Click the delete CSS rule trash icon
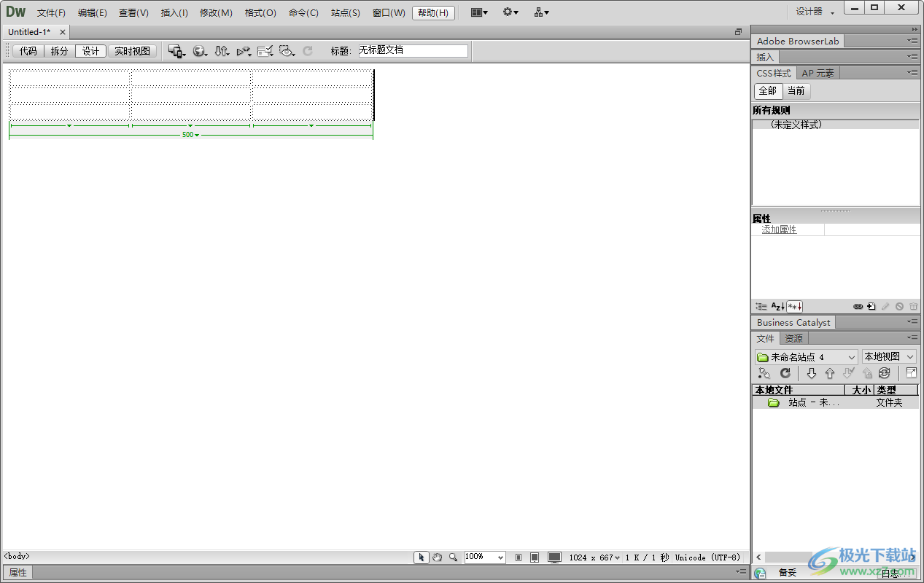 click(913, 307)
